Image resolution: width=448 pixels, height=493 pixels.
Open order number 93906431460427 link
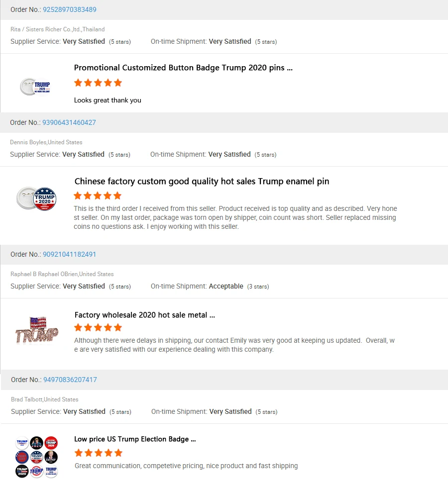(x=69, y=122)
